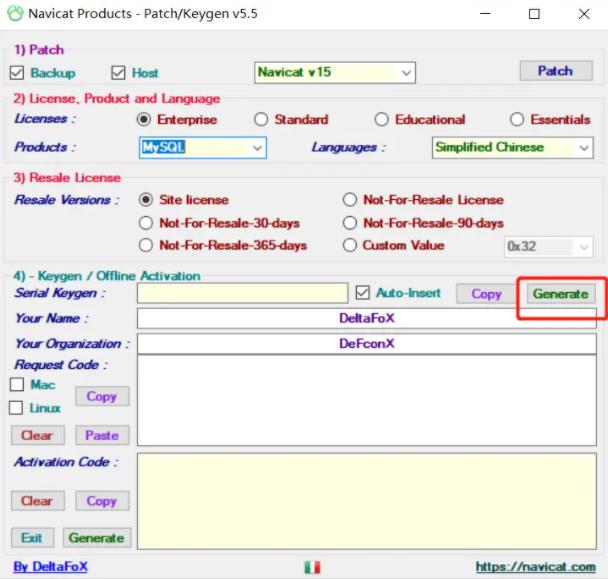Image resolution: width=608 pixels, height=579 pixels.
Task: Copy the serial key with Copy button
Action: pyautogui.click(x=486, y=294)
